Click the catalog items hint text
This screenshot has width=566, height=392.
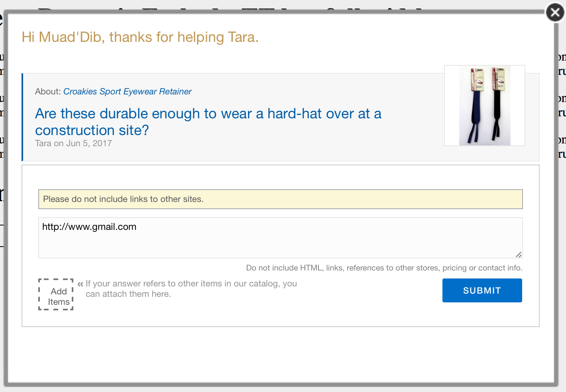pos(191,289)
